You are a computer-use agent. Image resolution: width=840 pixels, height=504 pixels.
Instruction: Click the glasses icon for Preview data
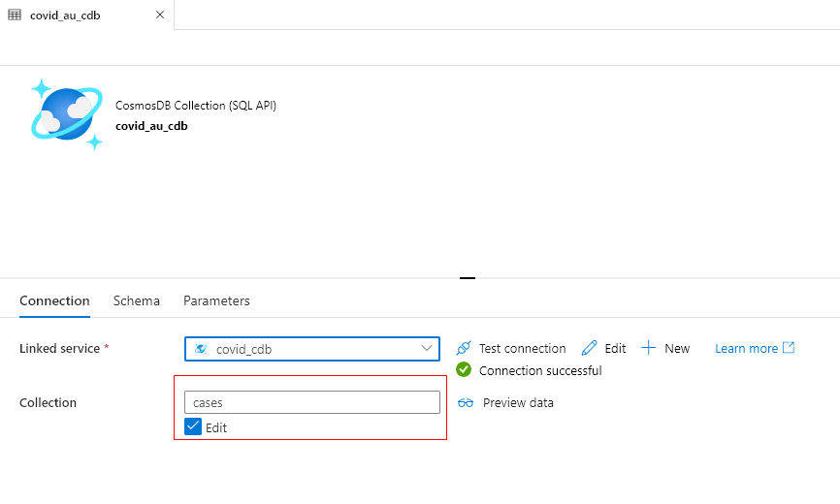pos(466,403)
